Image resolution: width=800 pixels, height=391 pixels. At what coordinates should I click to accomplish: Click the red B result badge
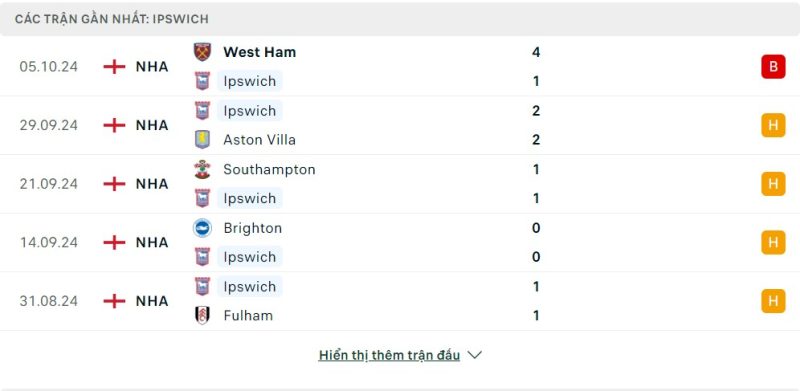point(773,67)
